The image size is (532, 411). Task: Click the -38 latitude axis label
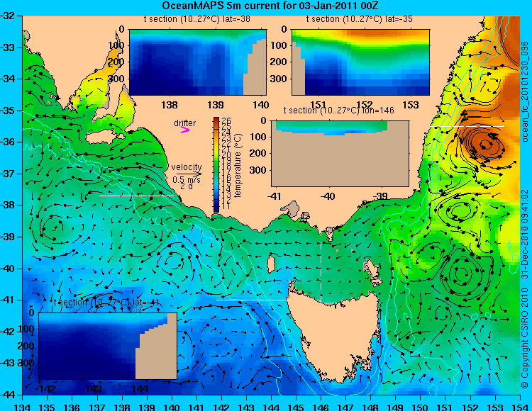tap(7, 205)
